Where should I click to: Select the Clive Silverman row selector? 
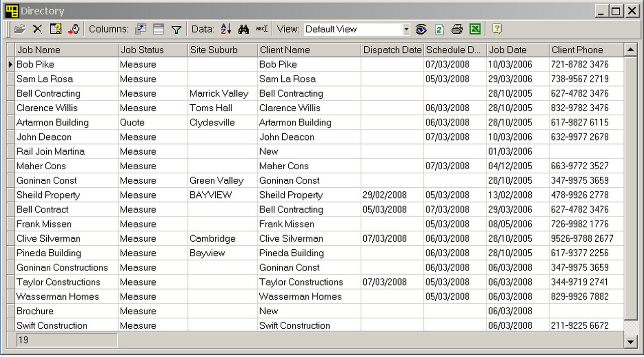[11, 239]
